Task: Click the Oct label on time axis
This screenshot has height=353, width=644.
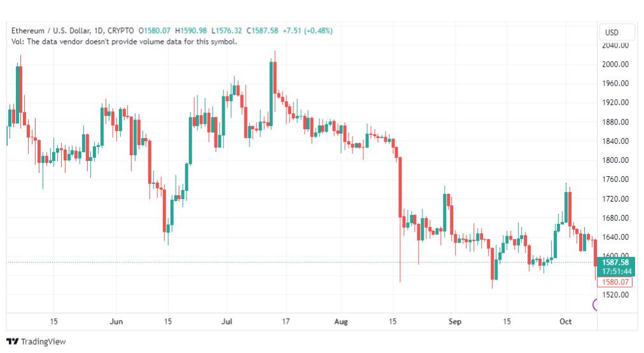Action: pos(566,321)
